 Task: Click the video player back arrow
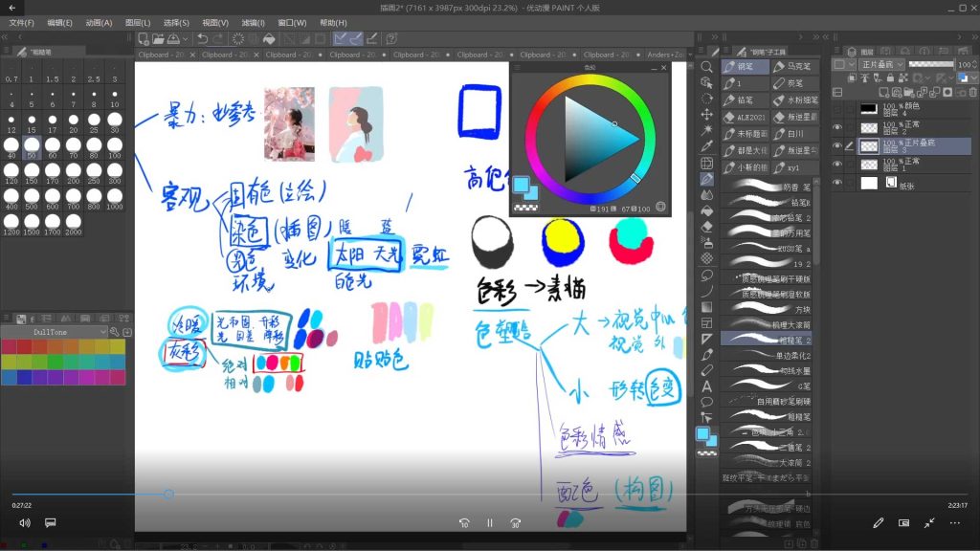coord(11,8)
